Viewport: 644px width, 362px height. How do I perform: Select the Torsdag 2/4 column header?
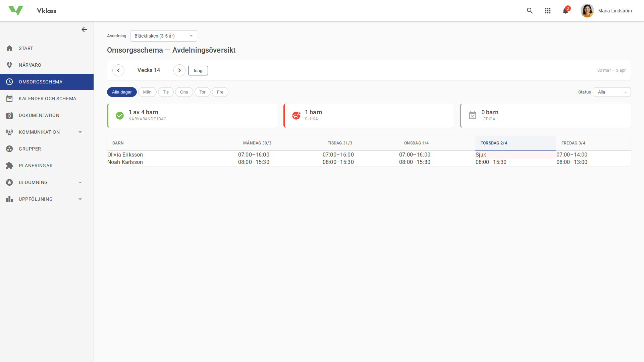tap(494, 143)
